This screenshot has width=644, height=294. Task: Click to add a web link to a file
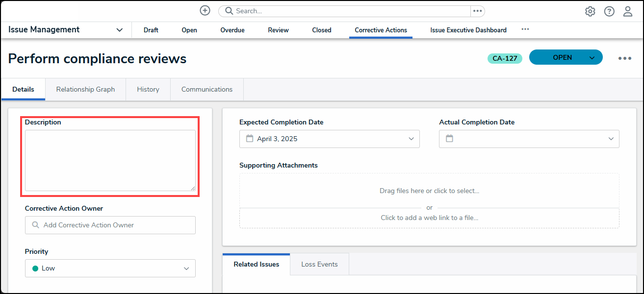429,218
